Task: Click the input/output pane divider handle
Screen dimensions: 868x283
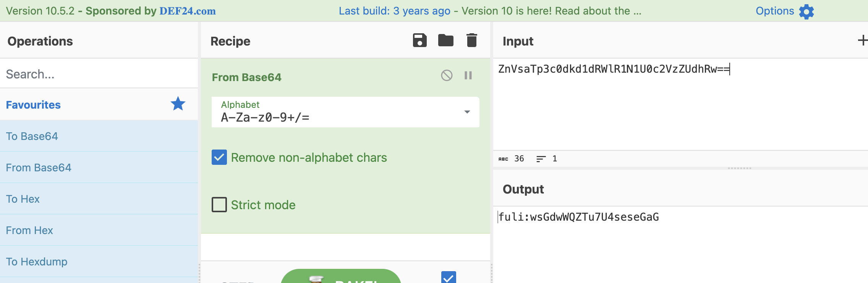Action: coord(739,168)
